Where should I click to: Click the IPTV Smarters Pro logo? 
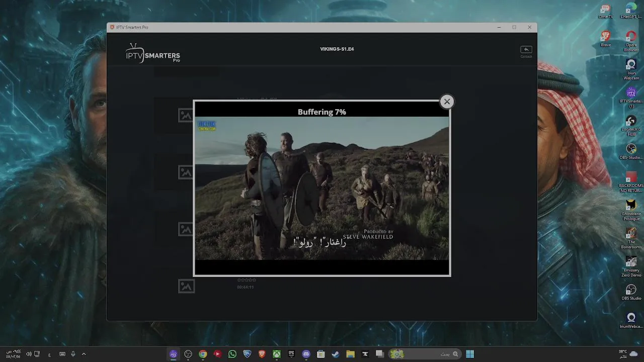click(152, 53)
